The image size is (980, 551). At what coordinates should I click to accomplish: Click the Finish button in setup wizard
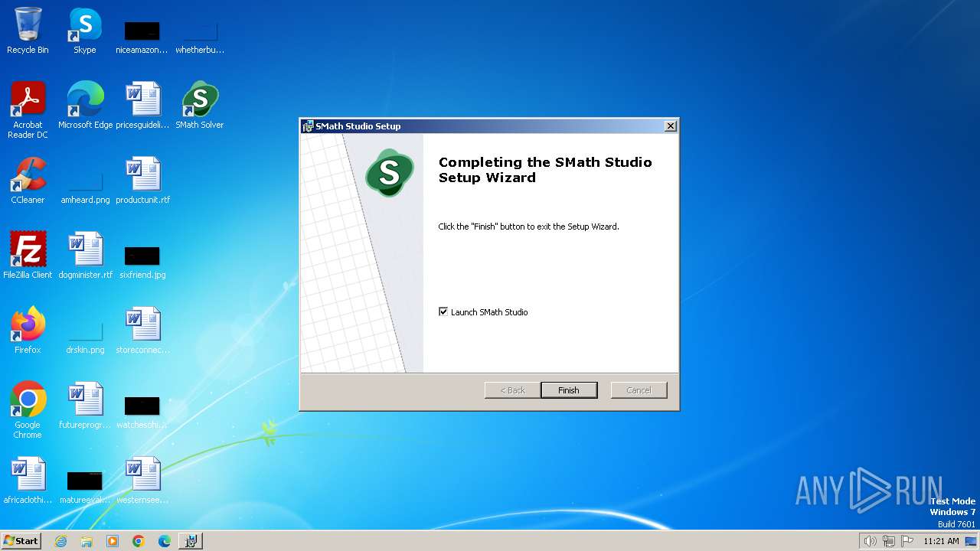(x=569, y=390)
